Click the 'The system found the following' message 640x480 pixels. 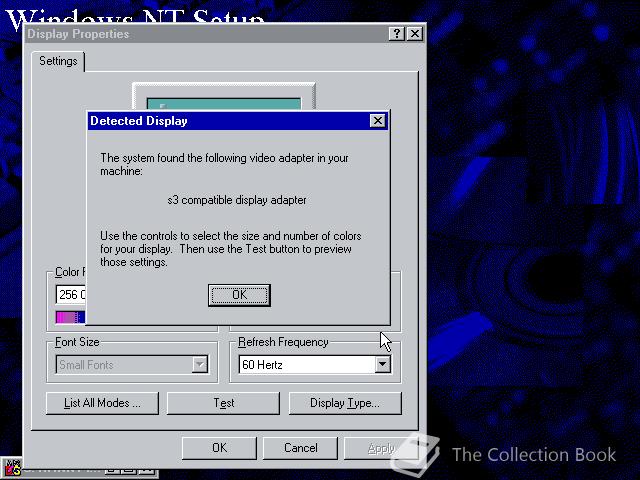click(x=224, y=164)
